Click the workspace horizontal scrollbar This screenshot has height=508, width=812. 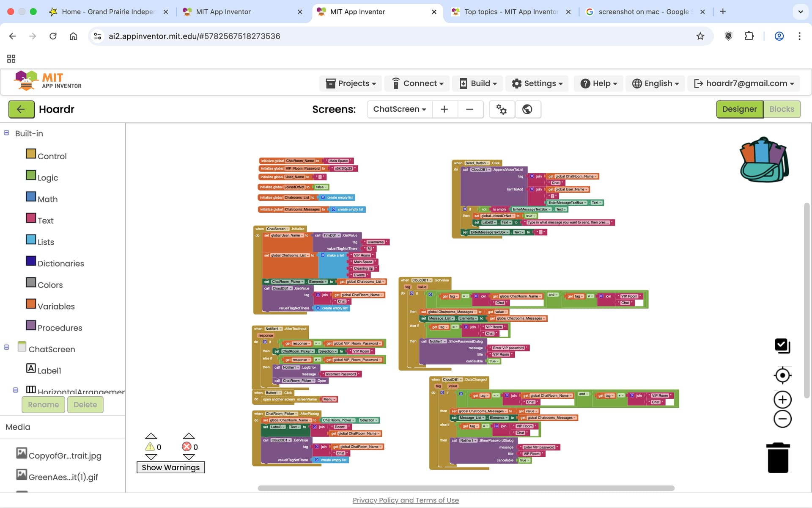pyautogui.click(x=466, y=488)
